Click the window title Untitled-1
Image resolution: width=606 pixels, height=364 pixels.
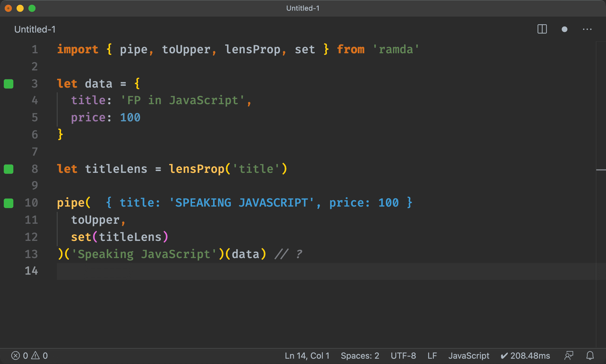coord(303,8)
